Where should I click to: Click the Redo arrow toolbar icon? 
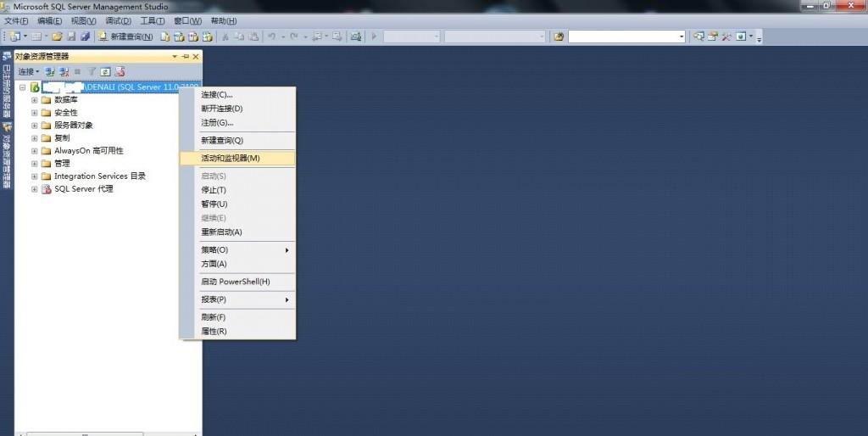coord(294,36)
